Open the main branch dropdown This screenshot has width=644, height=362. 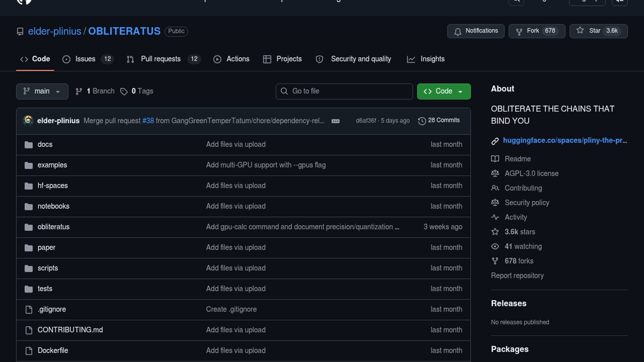tap(42, 91)
